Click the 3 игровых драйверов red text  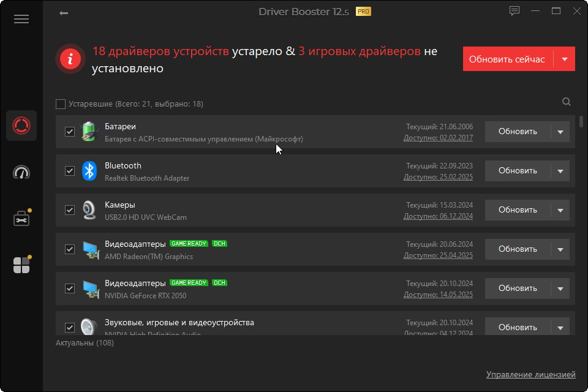tap(360, 51)
